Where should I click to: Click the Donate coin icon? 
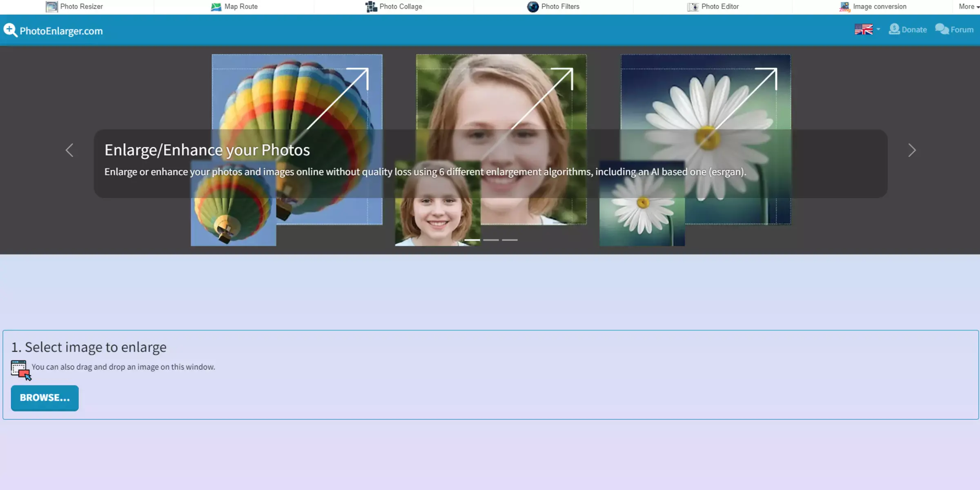pyautogui.click(x=894, y=29)
